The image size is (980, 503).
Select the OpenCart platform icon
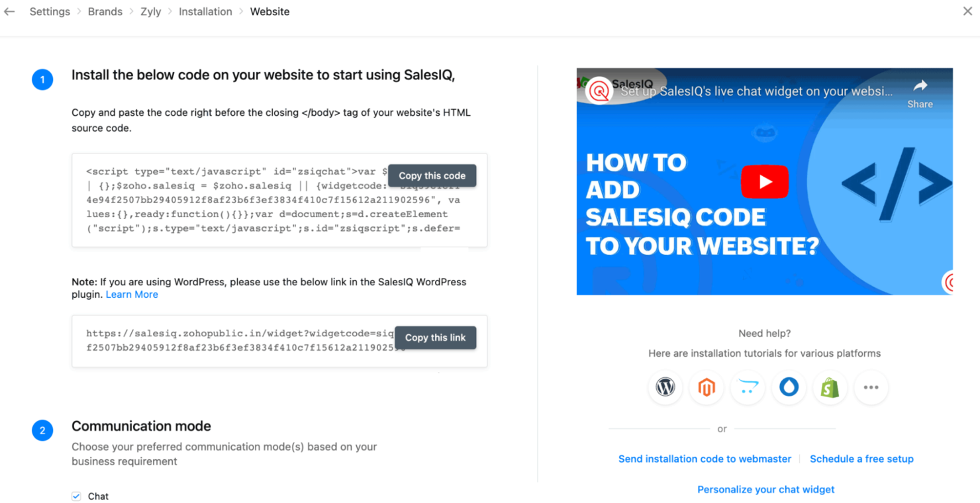[748, 388]
